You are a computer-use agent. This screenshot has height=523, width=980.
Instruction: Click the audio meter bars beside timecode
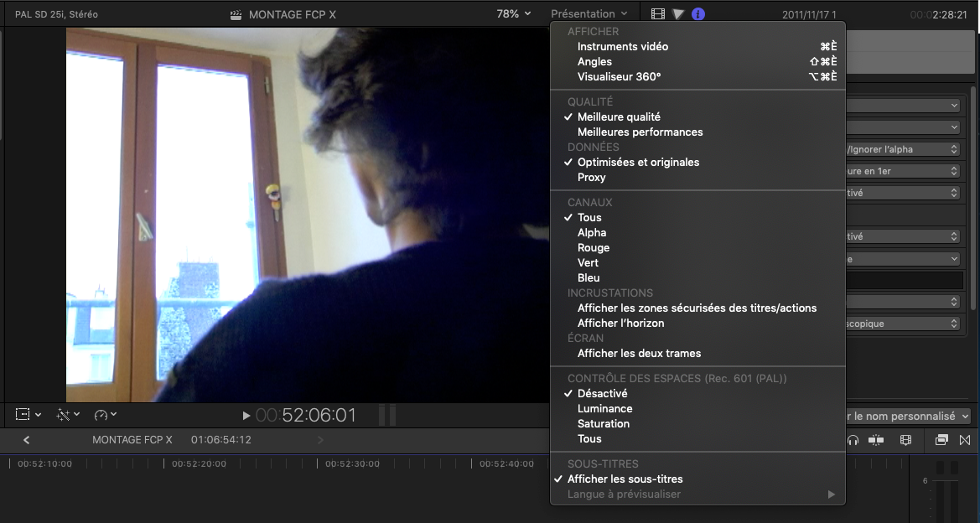click(x=387, y=415)
